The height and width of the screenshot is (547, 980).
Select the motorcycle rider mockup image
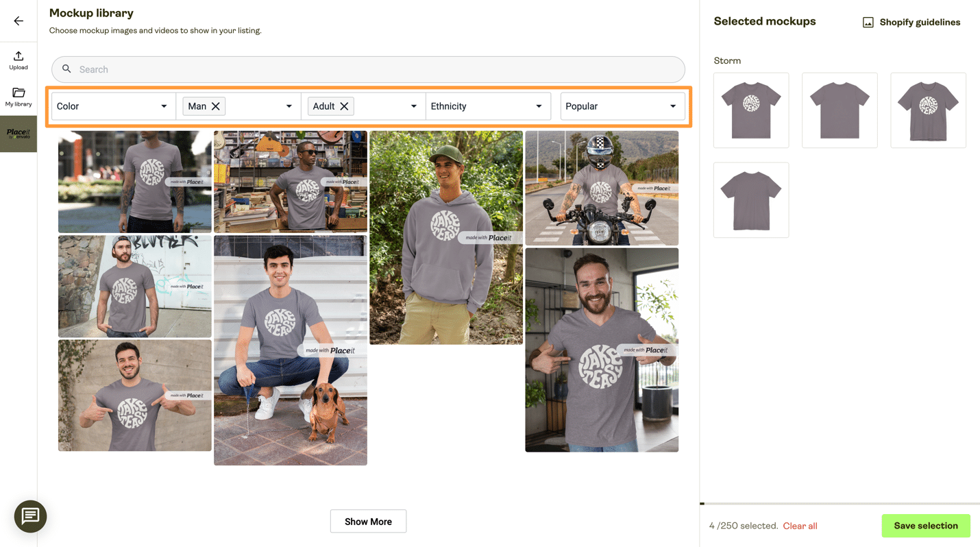602,188
